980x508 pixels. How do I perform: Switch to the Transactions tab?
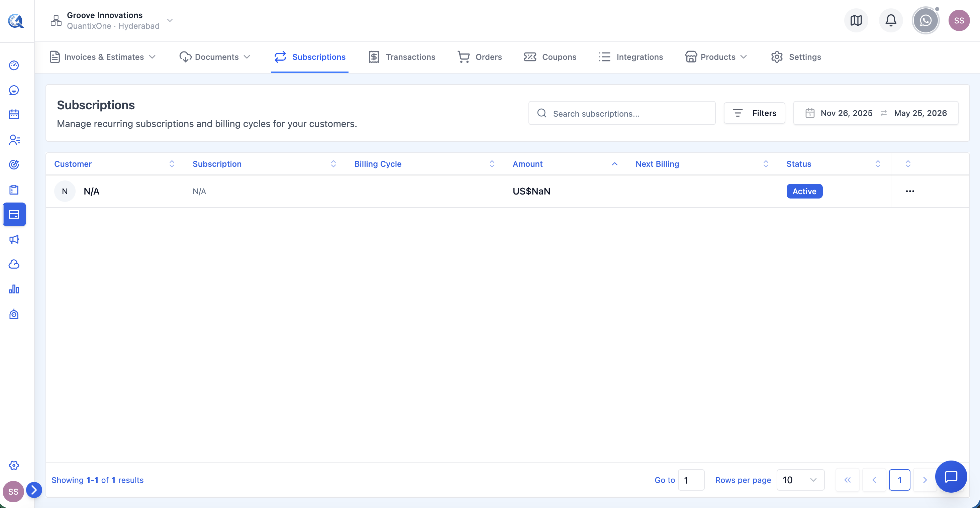pos(402,57)
